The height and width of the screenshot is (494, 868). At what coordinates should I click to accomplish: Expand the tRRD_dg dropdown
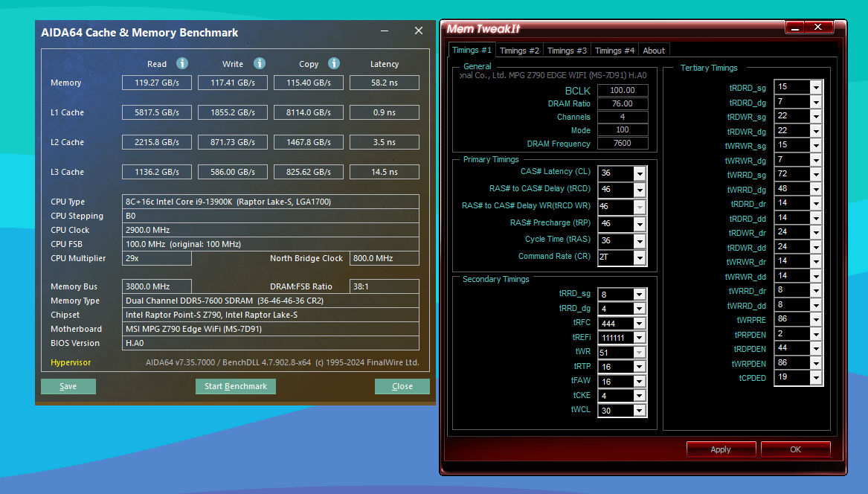[640, 309]
